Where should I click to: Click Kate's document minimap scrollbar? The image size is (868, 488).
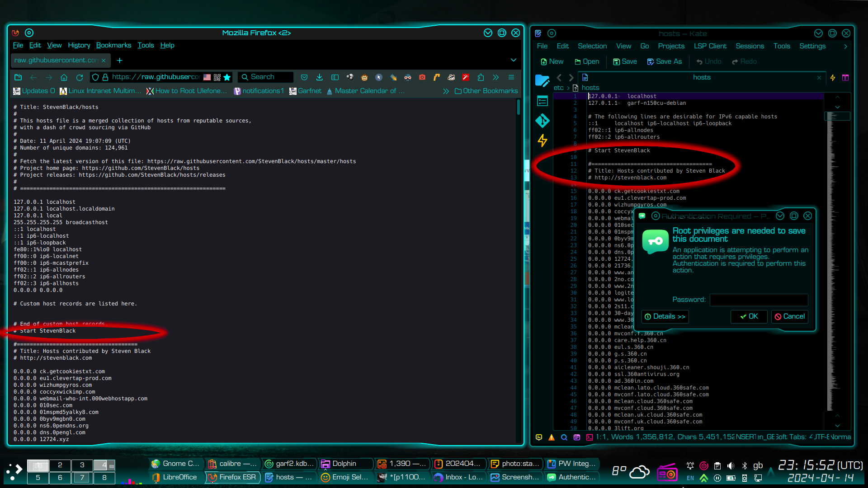click(x=837, y=262)
